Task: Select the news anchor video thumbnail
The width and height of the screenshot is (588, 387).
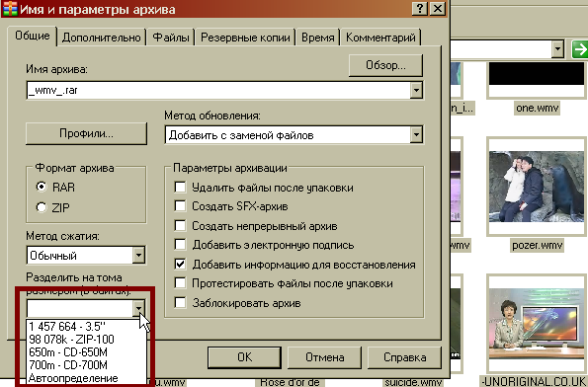Action: (537, 324)
